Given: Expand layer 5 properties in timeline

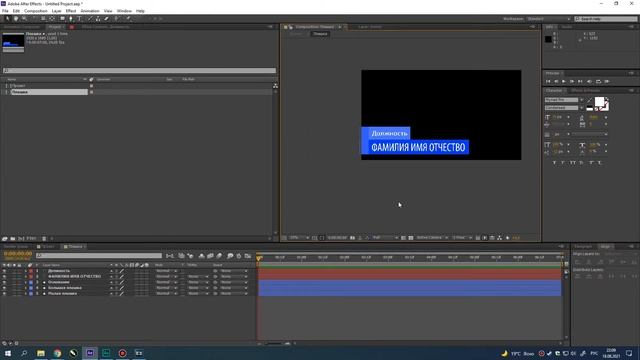Looking at the screenshot, I should (x=25, y=293).
